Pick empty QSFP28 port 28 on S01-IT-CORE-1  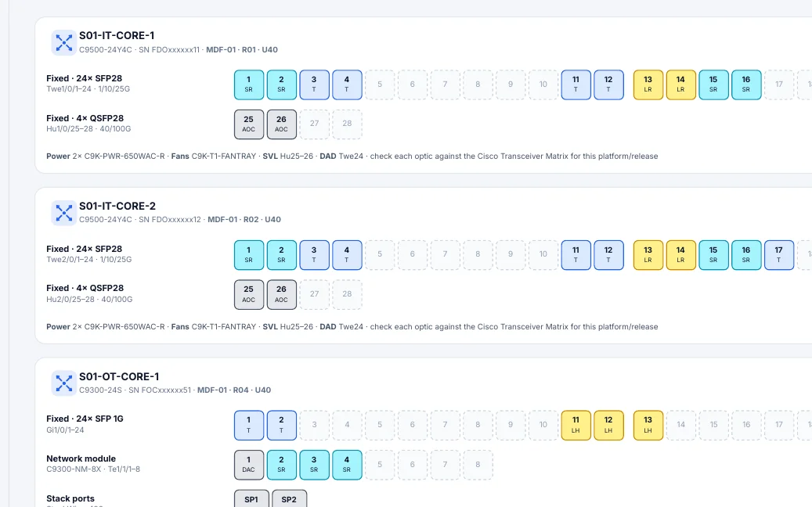pyautogui.click(x=347, y=124)
